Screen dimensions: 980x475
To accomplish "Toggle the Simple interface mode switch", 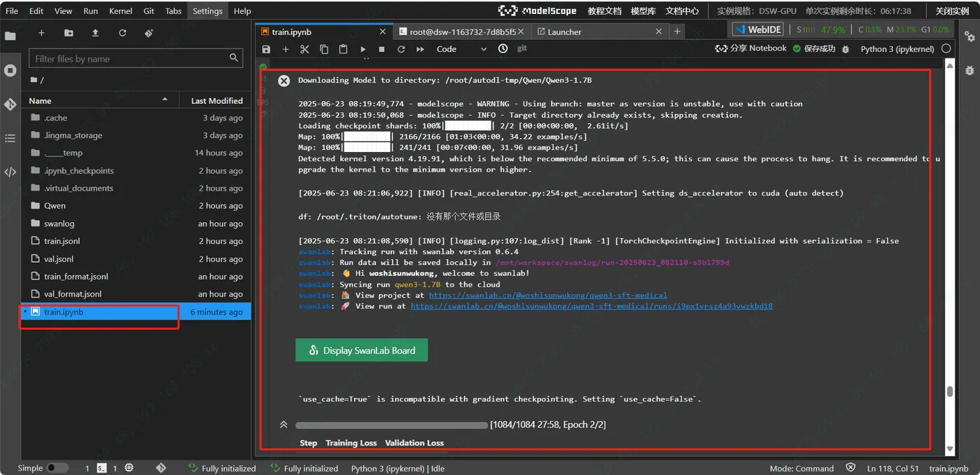I will (x=57, y=468).
